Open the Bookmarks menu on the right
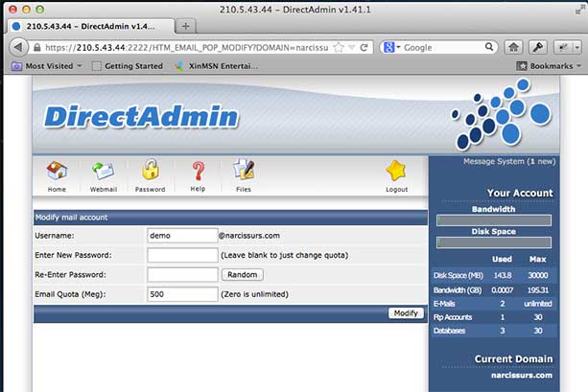 point(549,66)
